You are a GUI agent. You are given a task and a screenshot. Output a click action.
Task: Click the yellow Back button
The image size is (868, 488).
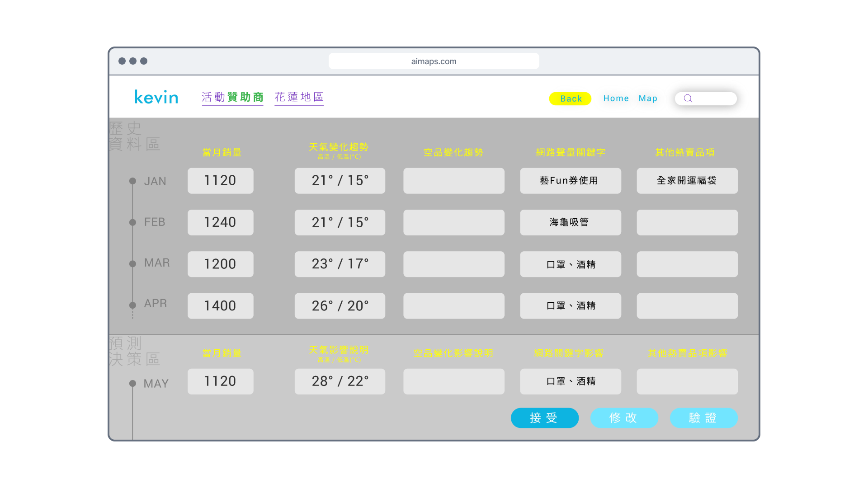[570, 99]
